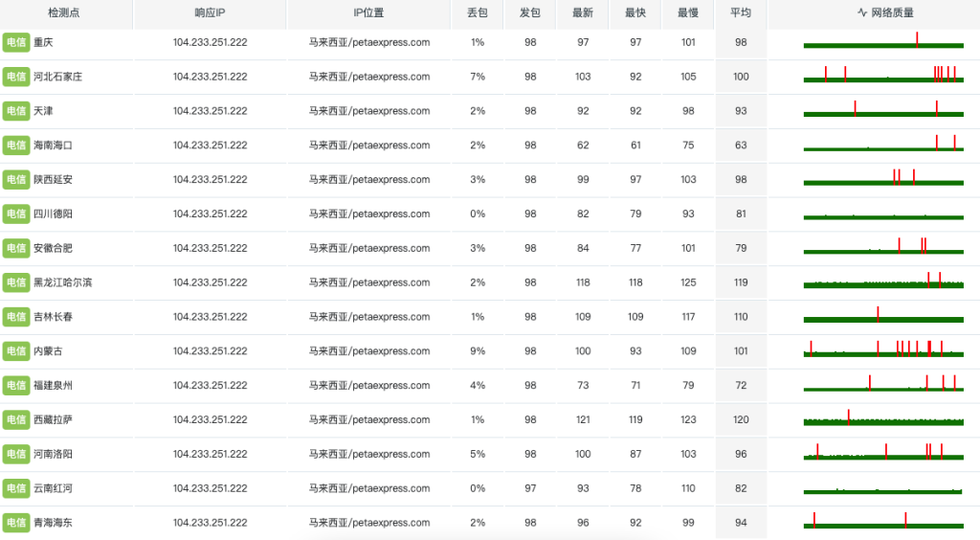Click the 电信 badge beside 河北石家庄
This screenshot has height=540, width=980.
(x=16, y=77)
